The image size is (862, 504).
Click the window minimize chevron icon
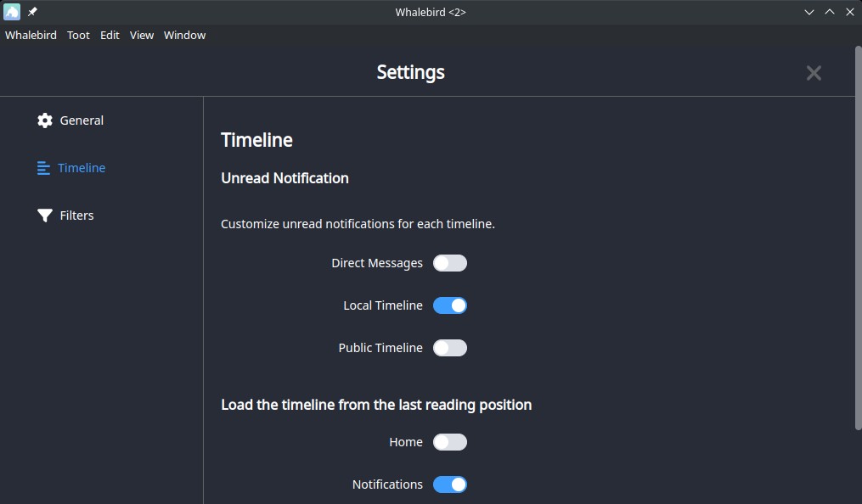point(809,12)
